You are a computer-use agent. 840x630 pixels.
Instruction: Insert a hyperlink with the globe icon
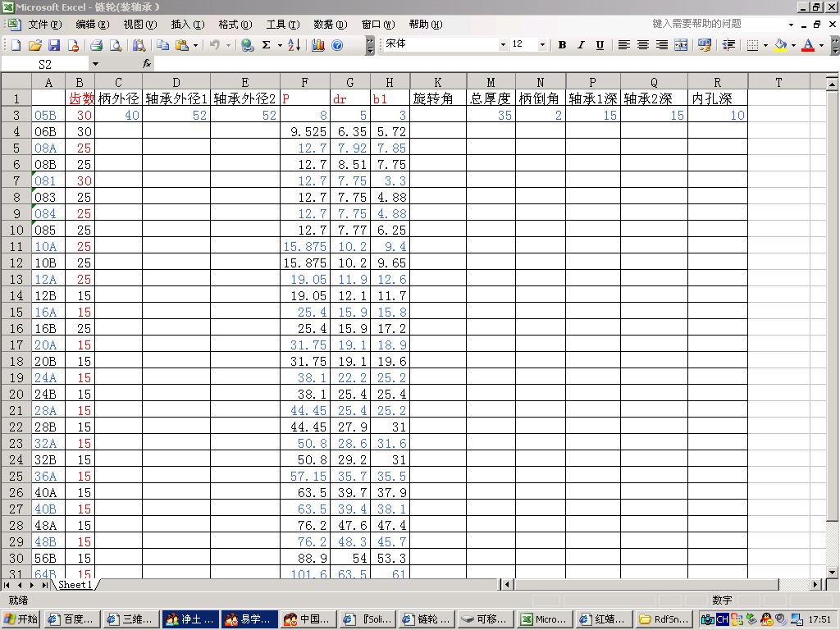[x=248, y=45]
